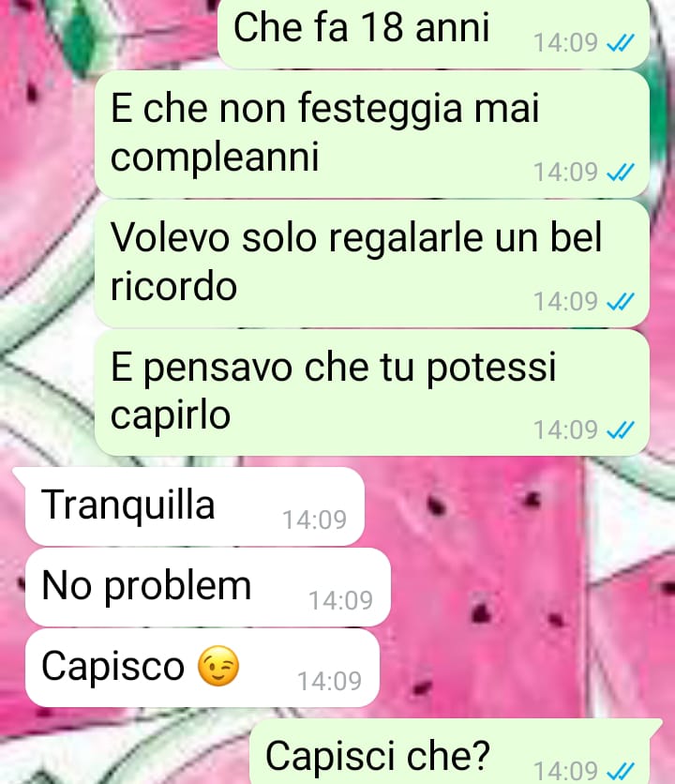
Task: Tap read checkmarks on 'compleanni' message
Action: coord(621,173)
